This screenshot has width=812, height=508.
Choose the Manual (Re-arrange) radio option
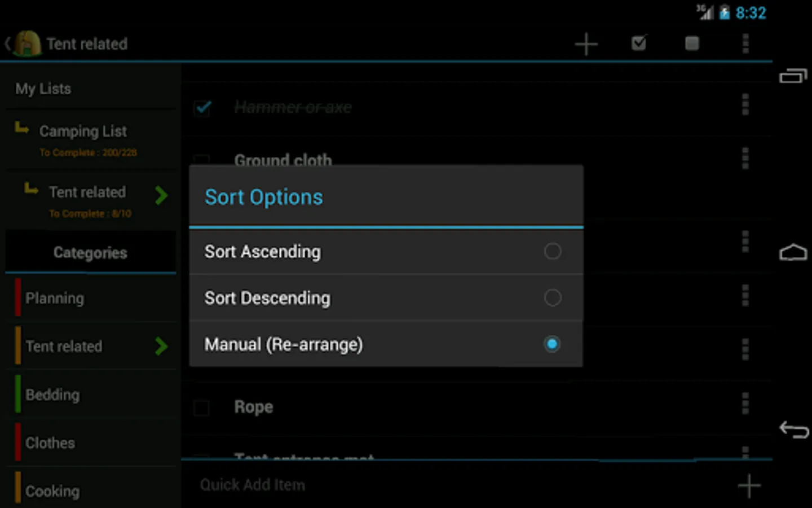tap(552, 344)
